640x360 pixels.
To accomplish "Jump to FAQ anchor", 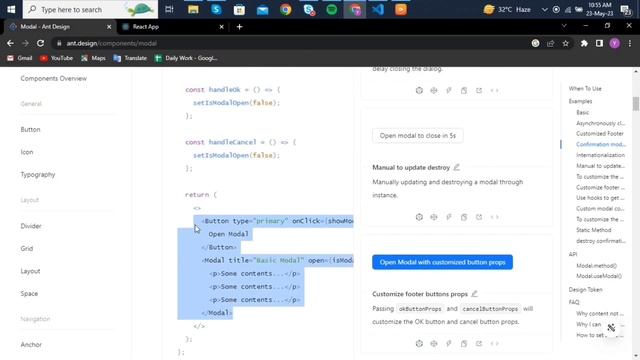I will click(x=574, y=302).
